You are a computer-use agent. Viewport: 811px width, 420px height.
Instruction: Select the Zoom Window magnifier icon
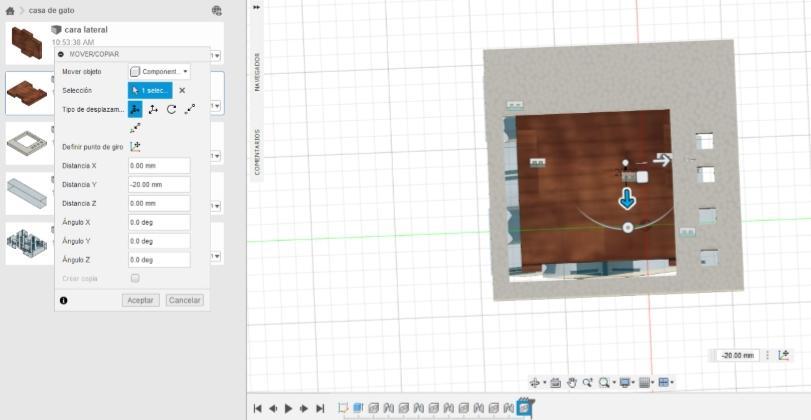point(603,383)
